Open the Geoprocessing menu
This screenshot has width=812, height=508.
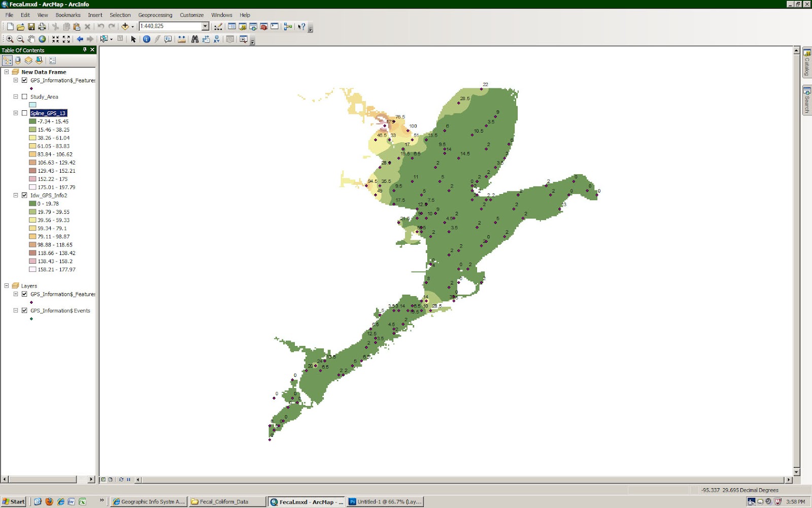155,15
